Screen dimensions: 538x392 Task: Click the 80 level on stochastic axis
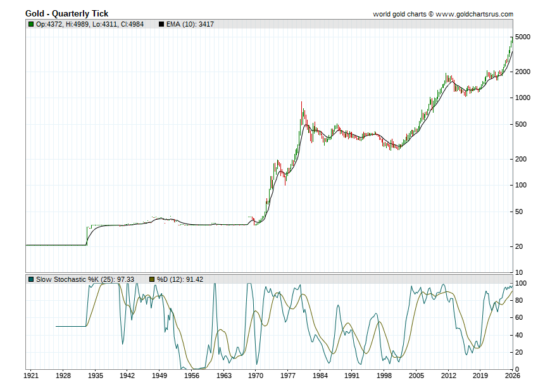518,301
